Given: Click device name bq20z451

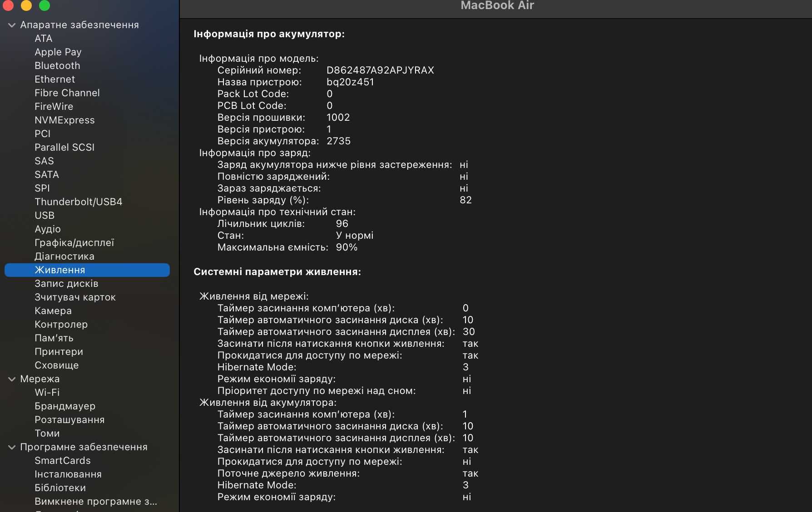Looking at the screenshot, I should tap(350, 82).
